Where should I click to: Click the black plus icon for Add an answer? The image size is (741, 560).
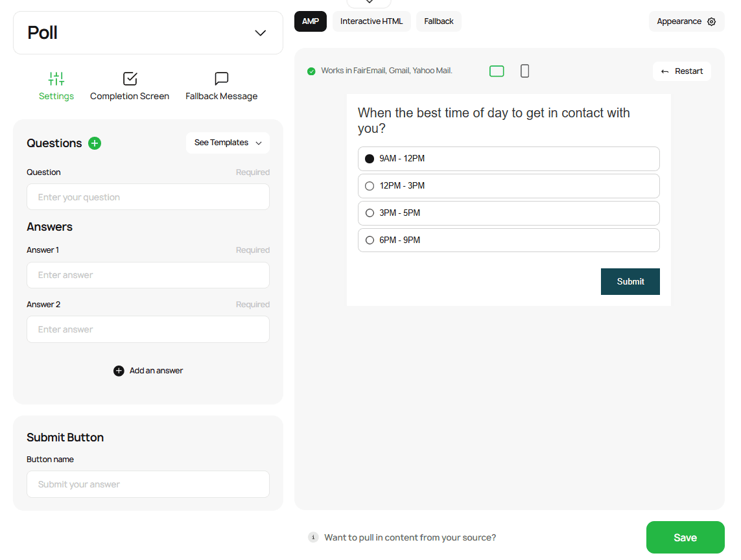click(x=119, y=371)
